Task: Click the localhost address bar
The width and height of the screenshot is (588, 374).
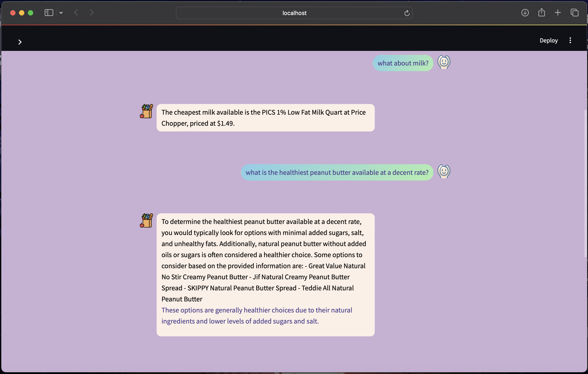Action: [x=294, y=13]
